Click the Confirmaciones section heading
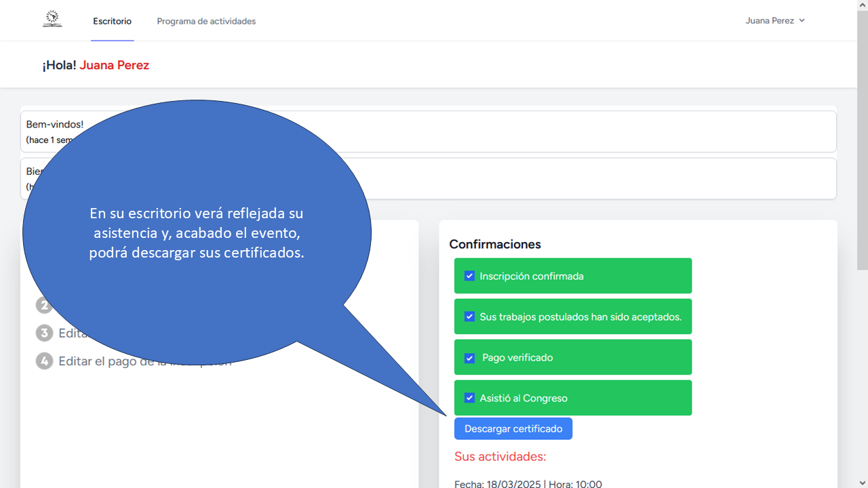This screenshot has width=868, height=488. click(495, 244)
